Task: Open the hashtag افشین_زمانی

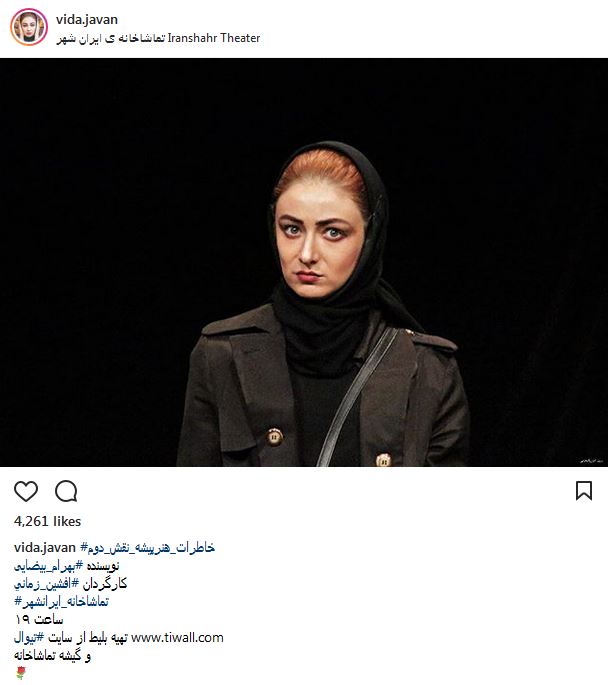Action: click(46, 584)
